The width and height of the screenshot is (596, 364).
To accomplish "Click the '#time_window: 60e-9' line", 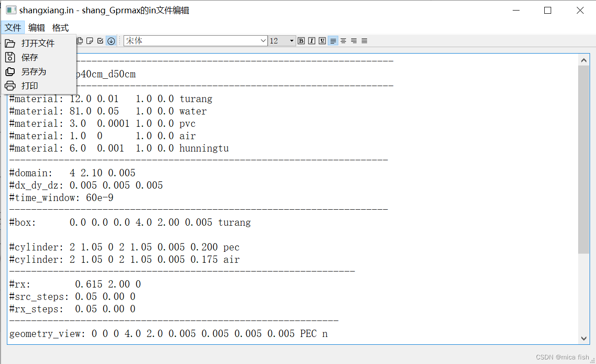I will [x=61, y=198].
